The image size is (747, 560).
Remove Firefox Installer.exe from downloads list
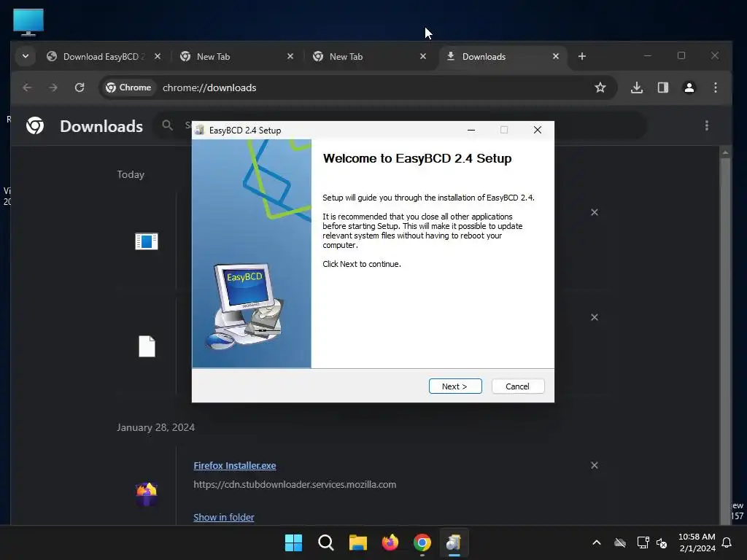595,465
